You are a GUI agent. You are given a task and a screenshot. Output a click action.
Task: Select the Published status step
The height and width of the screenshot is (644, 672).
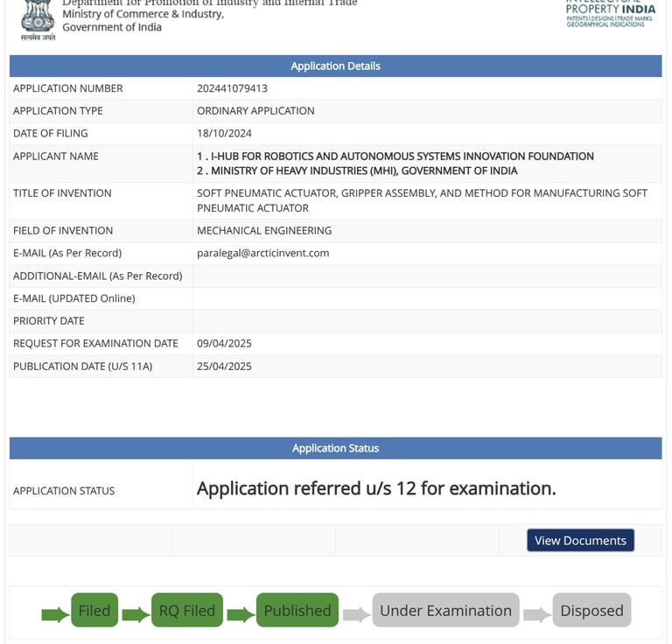(x=297, y=610)
